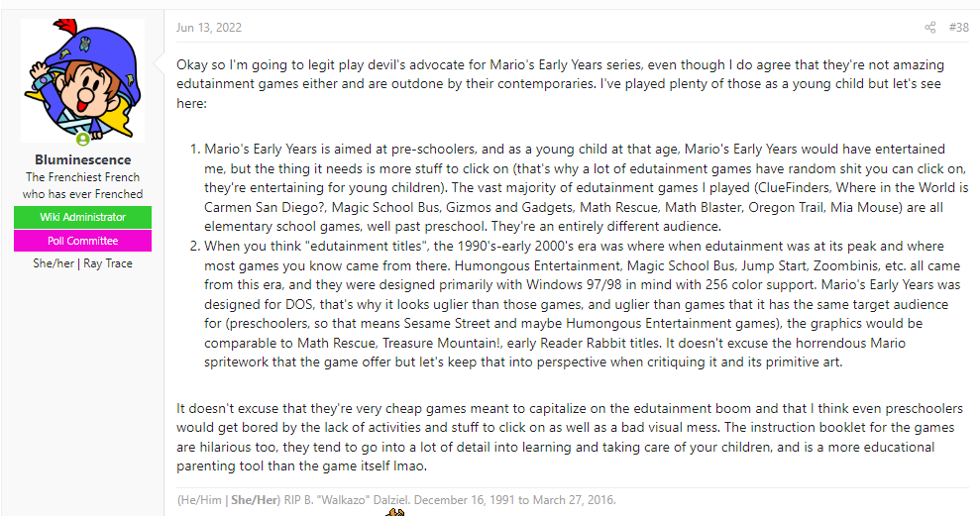
Task: Click the Jun 13, 2022 timestamp
Action: pyautogui.click(x=209, y=28)
